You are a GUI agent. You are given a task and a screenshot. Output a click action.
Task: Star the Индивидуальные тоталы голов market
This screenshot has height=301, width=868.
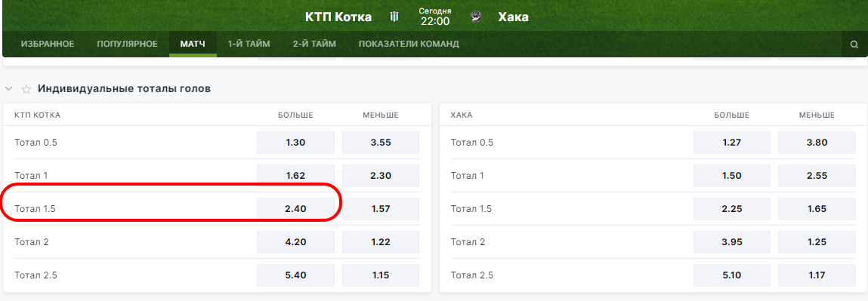pyautogui.click(x=26, y=89)
